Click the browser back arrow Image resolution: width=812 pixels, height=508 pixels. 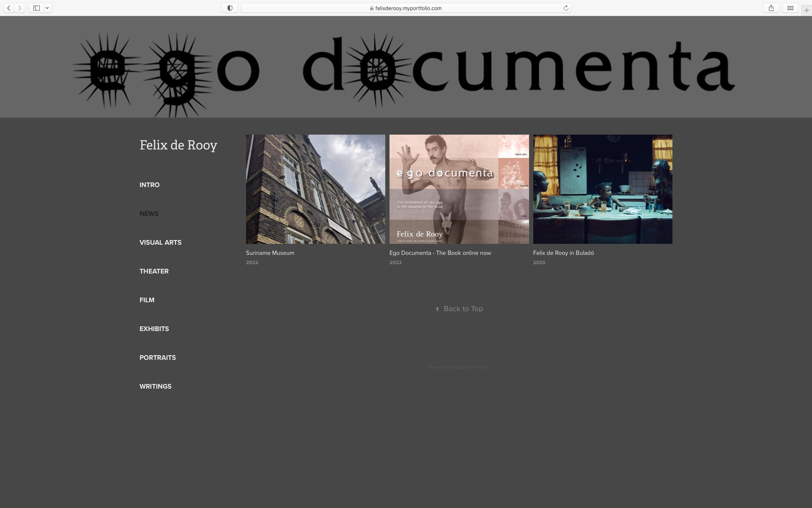pos(9,8)
